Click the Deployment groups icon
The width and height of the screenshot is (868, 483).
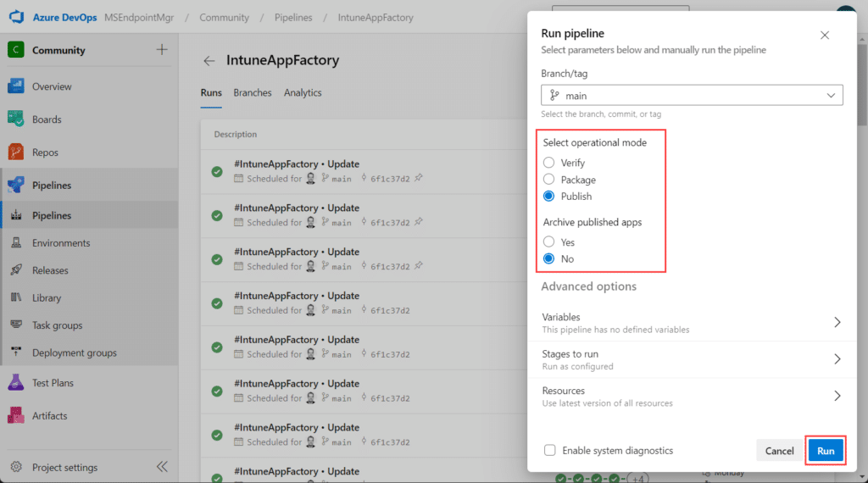[16, 353]
